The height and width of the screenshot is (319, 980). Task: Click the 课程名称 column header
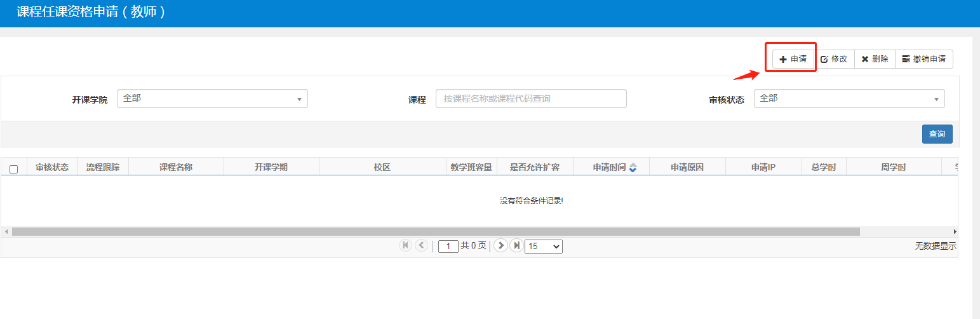click(x=175, y=167)
